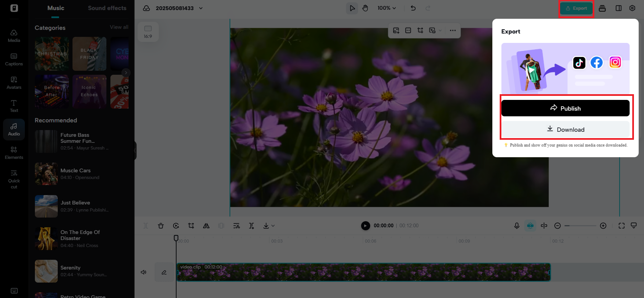
Task: Open the Iconic Echoes music category
Action: point(89,92)
